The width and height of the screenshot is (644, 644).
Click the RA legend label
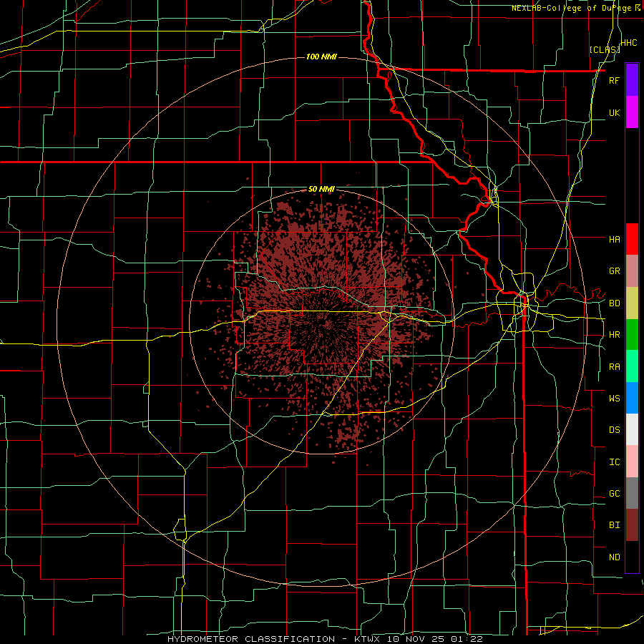614,367
